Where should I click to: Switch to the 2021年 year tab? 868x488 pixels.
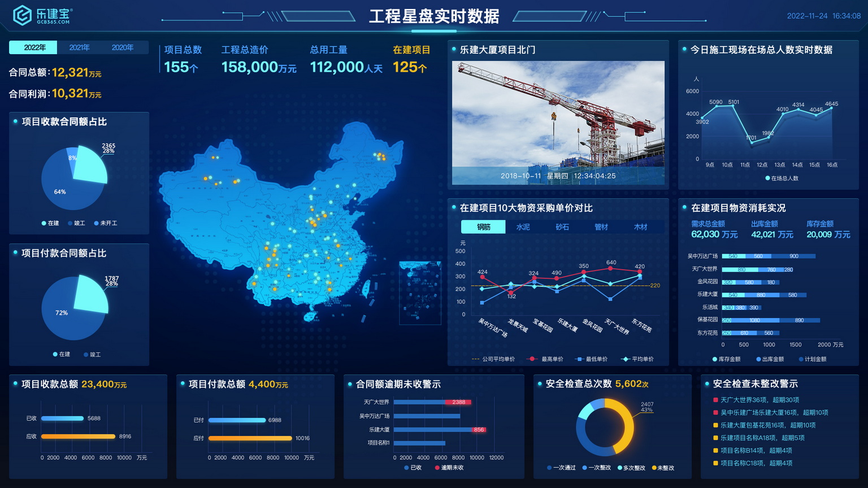(x=79, y=47)
